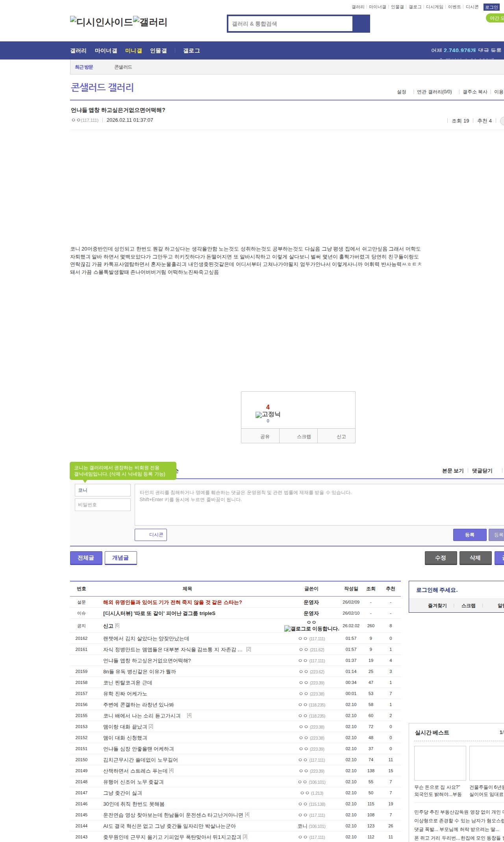This screenshot has width=504, height=842.
Task: Expand the 최근 방문 history bar
Action: tap(84, 67)
